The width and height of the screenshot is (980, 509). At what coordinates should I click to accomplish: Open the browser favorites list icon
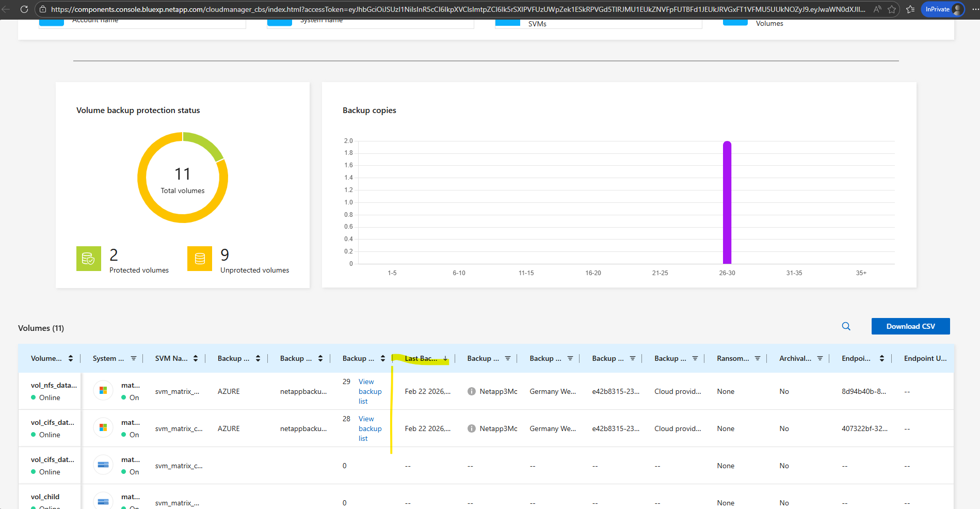point(910,9)
